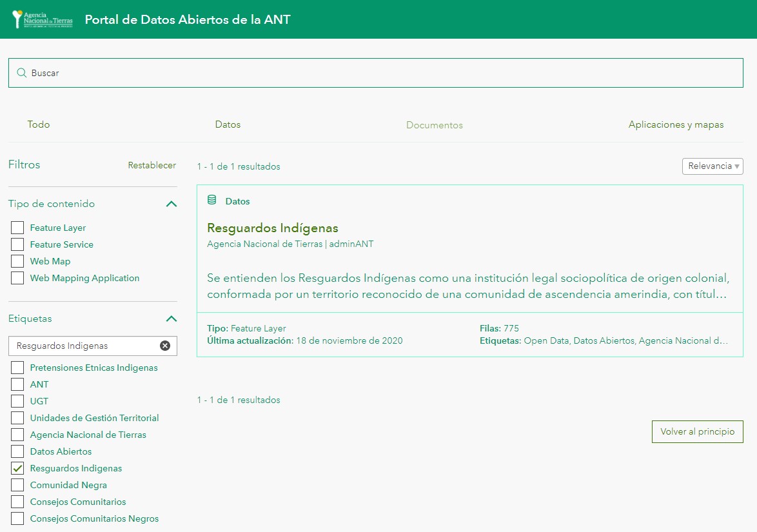Click the Restablecer filters link
This screenshot has width=757, height=532.
click(152, 165)
